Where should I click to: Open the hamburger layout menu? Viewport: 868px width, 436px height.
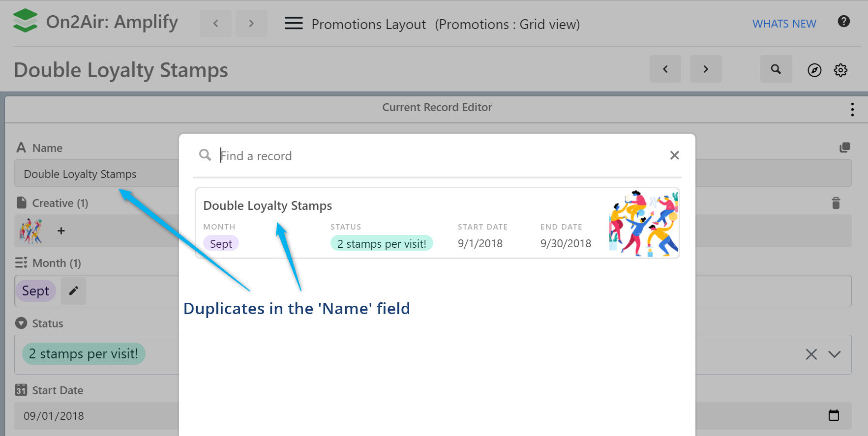pyautogui.click(x=294, y=23)
